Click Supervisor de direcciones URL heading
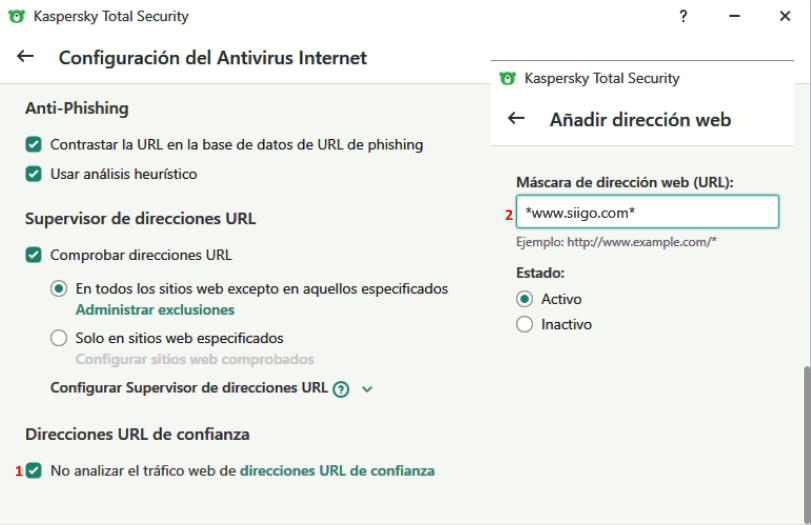The width and height of the screenshot is (811, 525). tap(141, 218)
